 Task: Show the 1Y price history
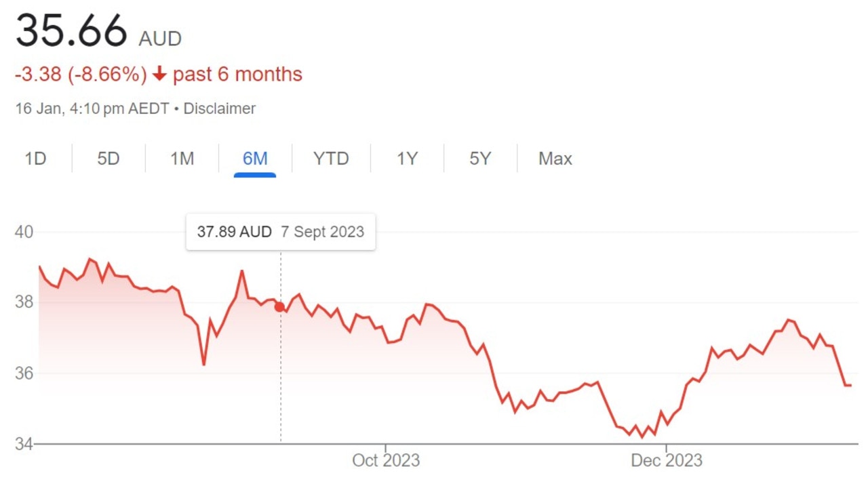point(407,159)
